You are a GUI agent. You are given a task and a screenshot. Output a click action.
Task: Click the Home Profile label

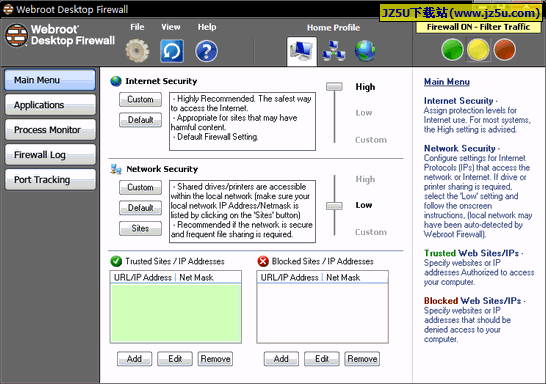pyautogui.click(x=333, y=28)
